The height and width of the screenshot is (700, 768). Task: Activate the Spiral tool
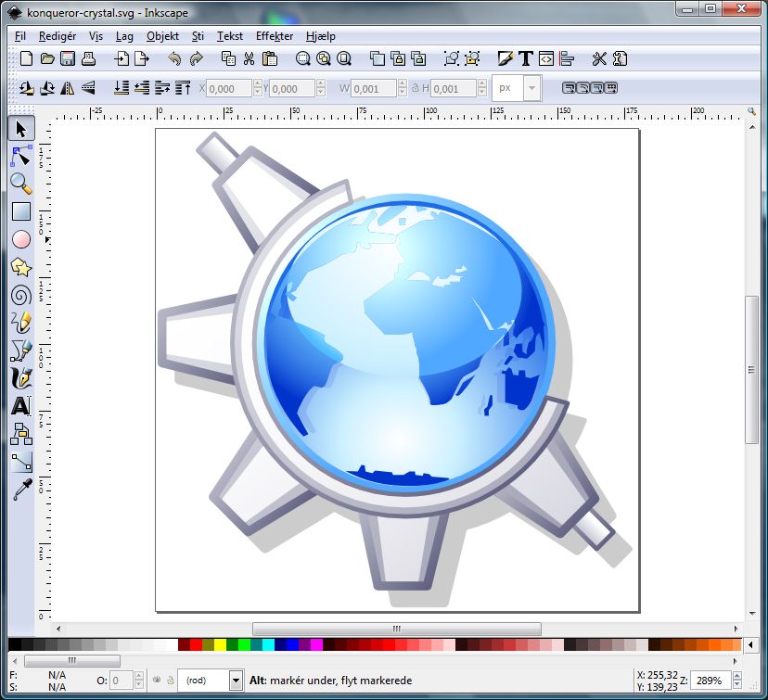point(21,295)
